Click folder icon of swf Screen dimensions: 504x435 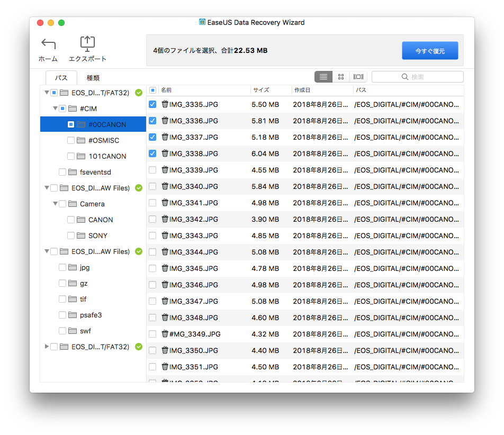73,331
